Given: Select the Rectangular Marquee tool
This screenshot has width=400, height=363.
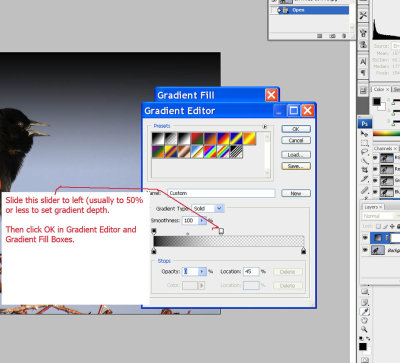Looking at the screenshot, I should click(x=365, y=143).
